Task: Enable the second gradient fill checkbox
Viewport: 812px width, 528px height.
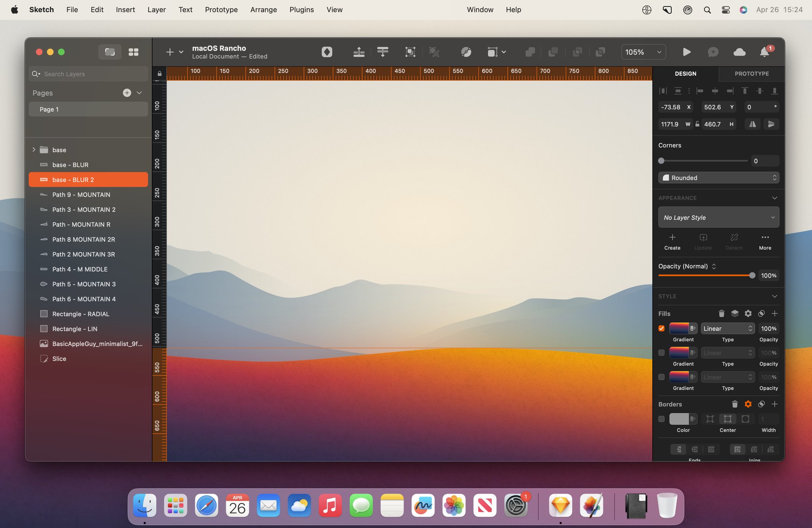Action: click(661, 352)
